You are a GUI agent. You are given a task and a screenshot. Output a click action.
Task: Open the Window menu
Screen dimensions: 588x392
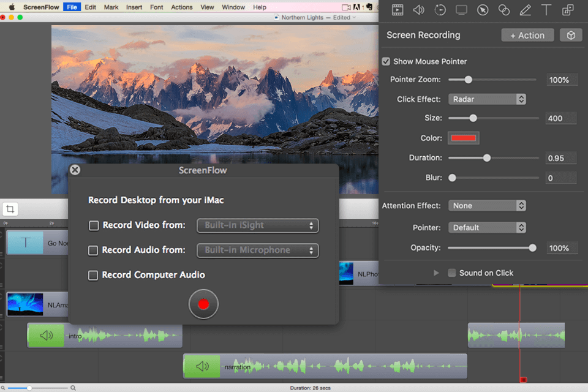233,7
